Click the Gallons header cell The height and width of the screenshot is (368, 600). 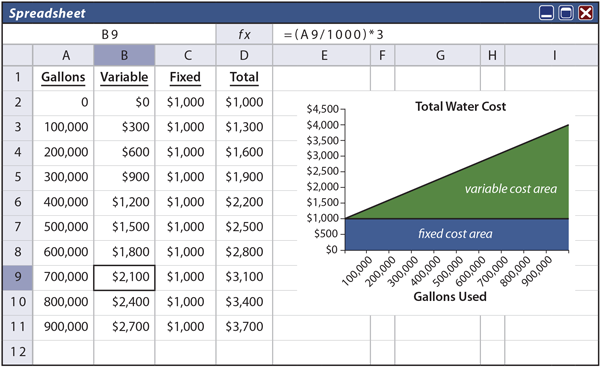[x=64, y=78]
